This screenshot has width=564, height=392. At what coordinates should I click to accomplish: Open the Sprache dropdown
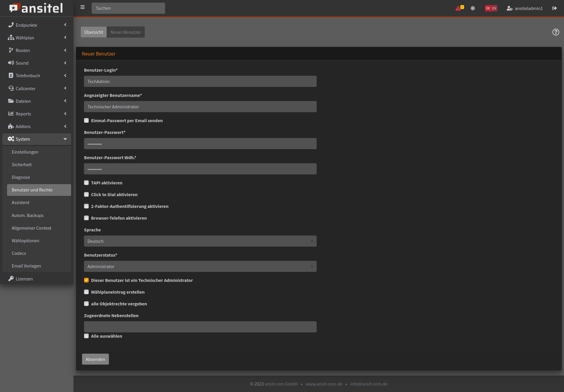(200, 241)
